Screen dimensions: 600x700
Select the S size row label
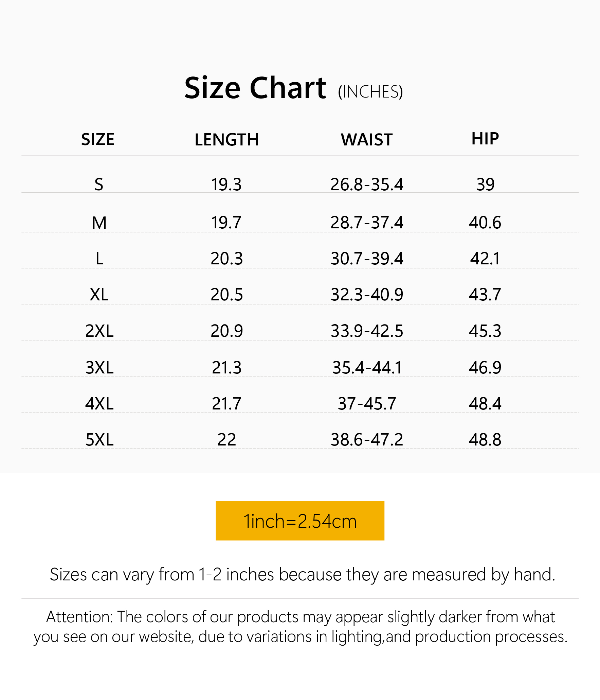(99, 185)
